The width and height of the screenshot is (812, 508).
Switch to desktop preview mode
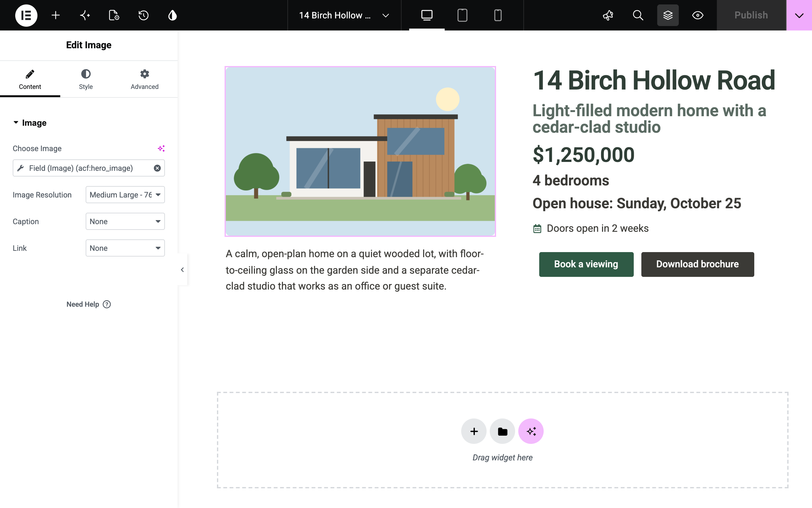(x=427, y=15)
